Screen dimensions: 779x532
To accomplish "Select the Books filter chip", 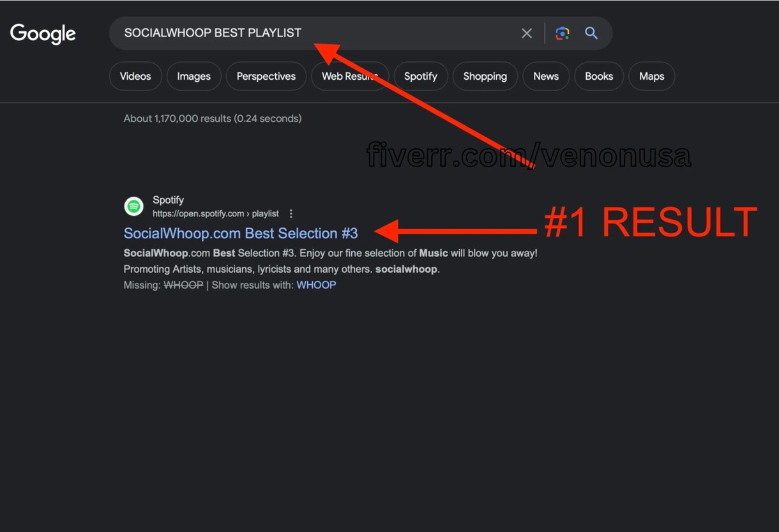I will [x=599, y=76].
